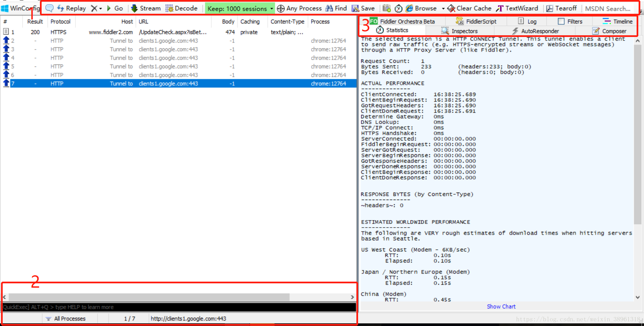Click the horizontal scrollbar of session list
The image size is (644, 326).
coord(149,297)
